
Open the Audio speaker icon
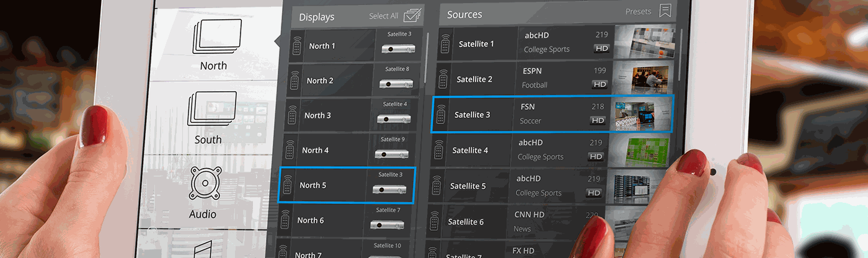pos(203,184)
